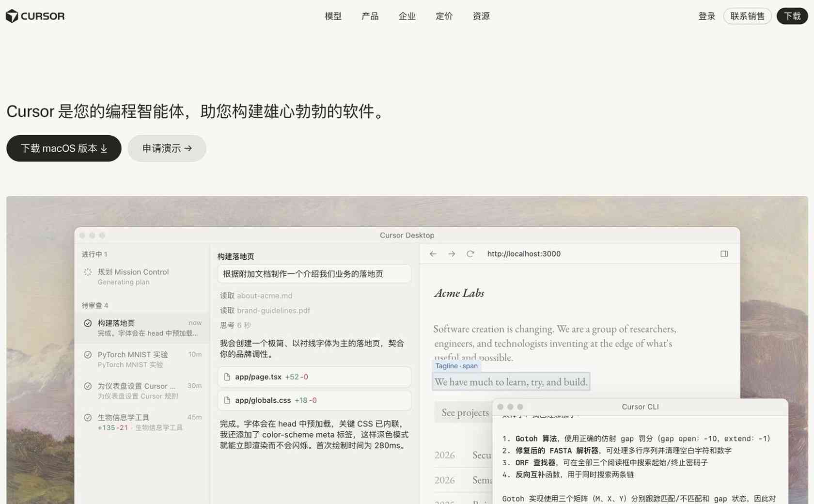This screenshot has height=504, width=814.
Task: Click checkmark icon beside PyTorch MNIST 实验
Action: pyautogui.click(x=88, y=355)
